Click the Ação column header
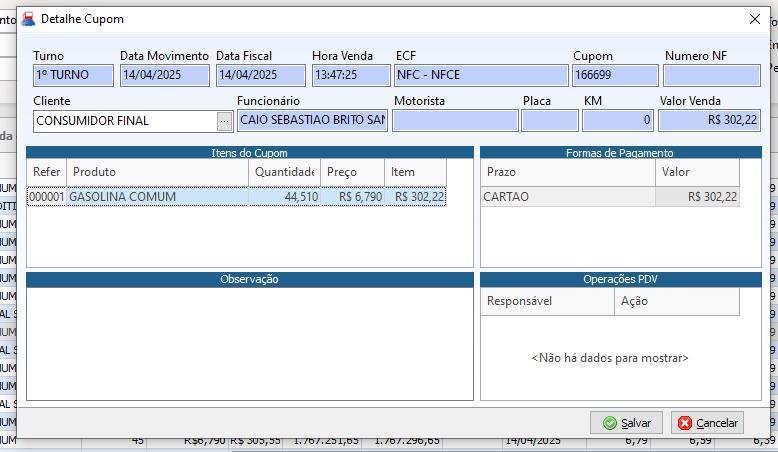Screen dimensions: 778x452 tap(676, 301)
